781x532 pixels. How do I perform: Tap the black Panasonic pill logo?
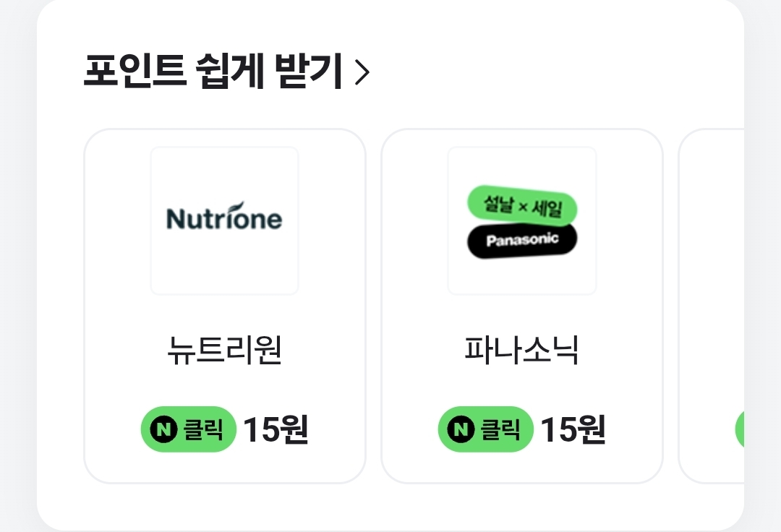pyautogui.click(x=522, y=241)
